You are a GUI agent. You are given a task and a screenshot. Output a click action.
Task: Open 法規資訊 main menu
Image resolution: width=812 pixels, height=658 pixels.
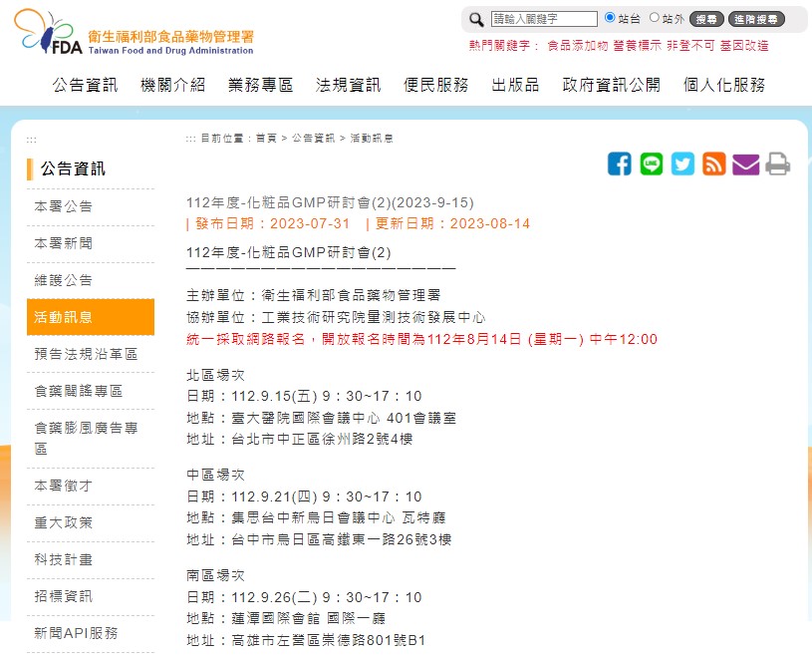pyautogui.click(x=348, y=85)
